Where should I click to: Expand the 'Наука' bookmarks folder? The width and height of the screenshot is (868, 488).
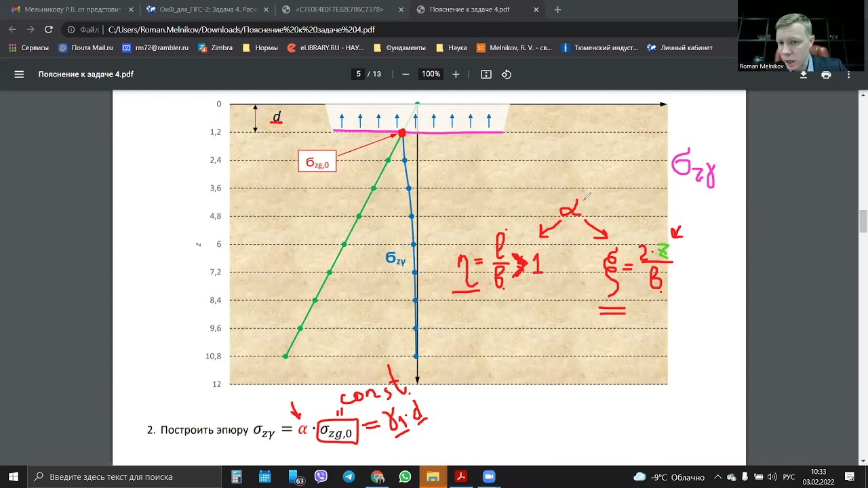tap(452, 48)
